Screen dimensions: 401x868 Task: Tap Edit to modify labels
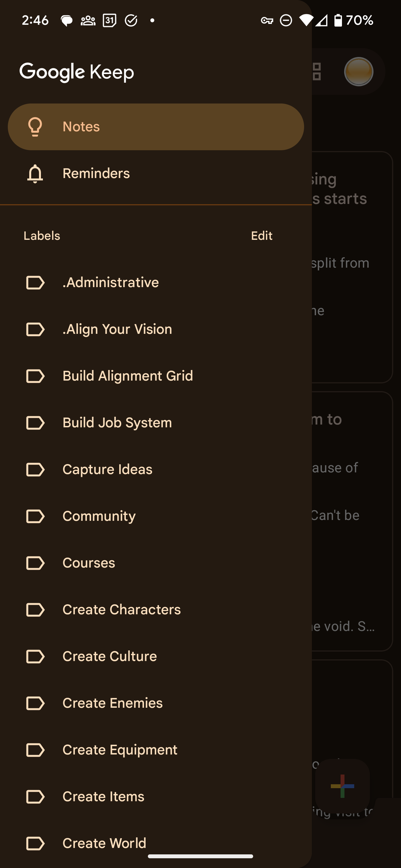tap(261, 236)
